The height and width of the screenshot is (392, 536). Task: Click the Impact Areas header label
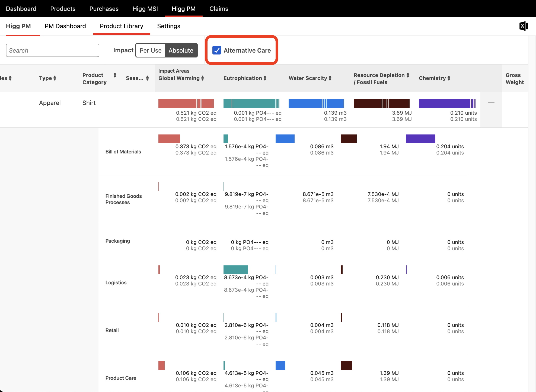174,71
